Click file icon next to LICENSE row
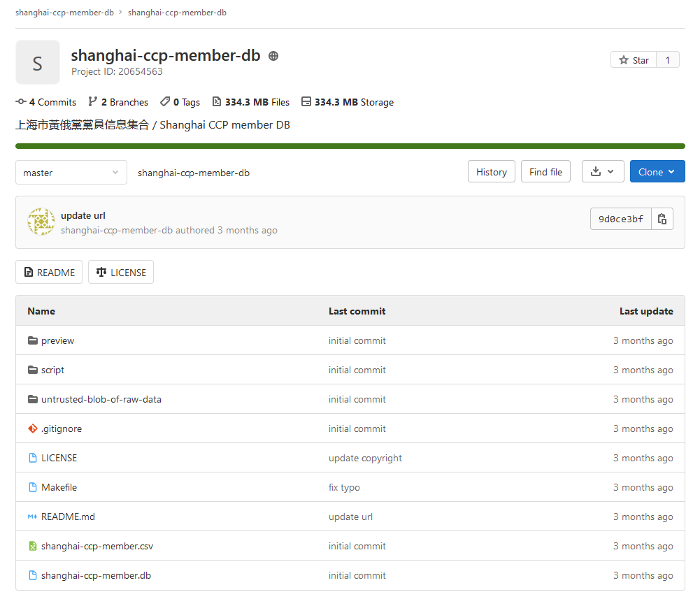The image size is (700, 592). tap(33, 458)
